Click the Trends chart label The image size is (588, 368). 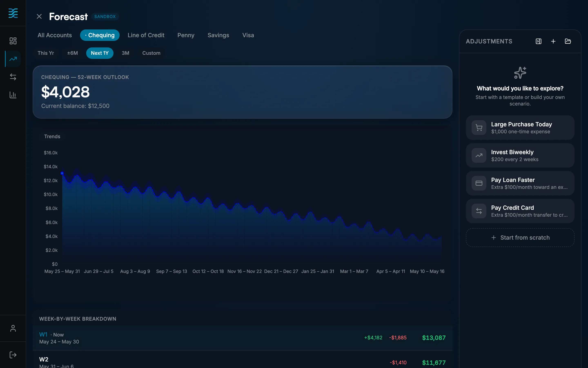(52, 137)
